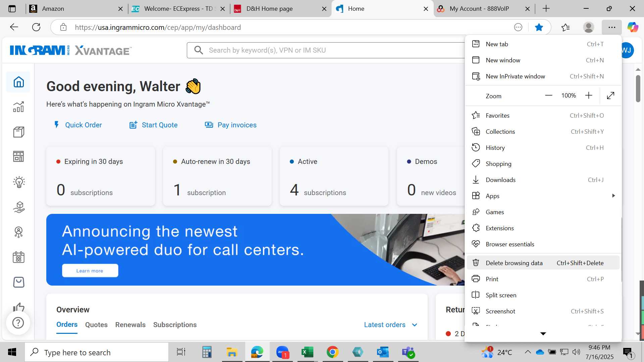Click the Ingram Micro Xvantage logo
The image size is (644, 362).
pos(71,50)
